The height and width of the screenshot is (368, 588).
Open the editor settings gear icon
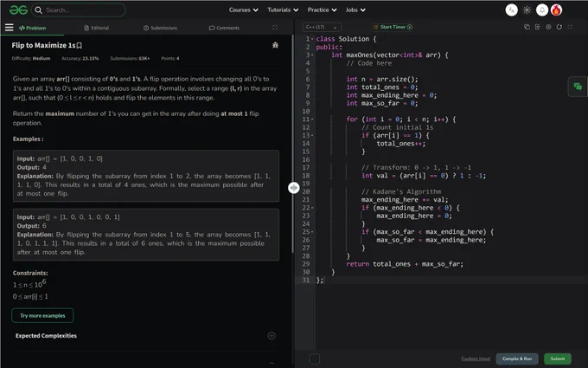click(548, 27)
